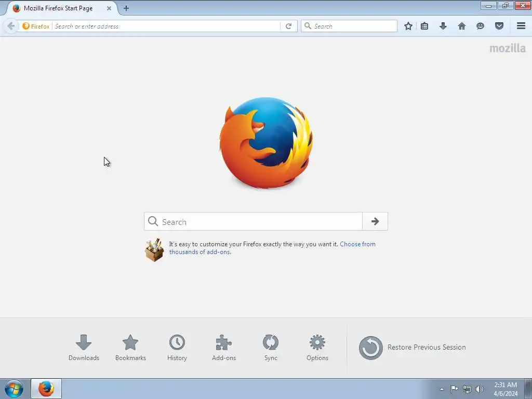Screen dimensions: 532x399
Task: Click the taskbar clock showing 2:31 AM
Action: (x=506, y=389)
